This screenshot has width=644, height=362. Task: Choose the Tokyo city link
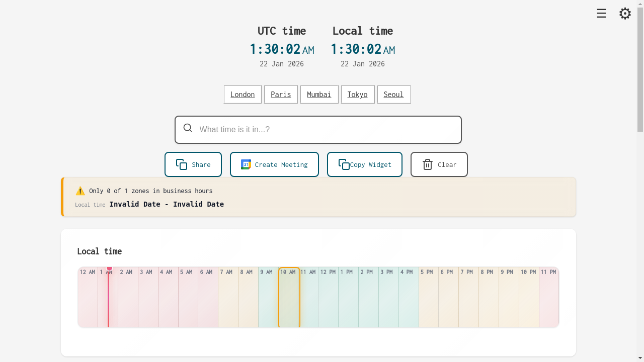pyautogui.click(x=357, y=95)
